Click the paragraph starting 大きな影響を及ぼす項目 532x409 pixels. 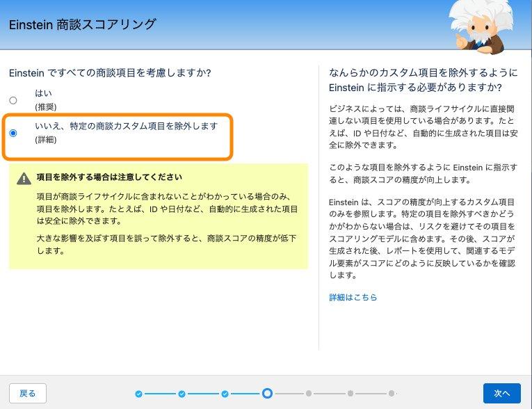tap(167, 244)
